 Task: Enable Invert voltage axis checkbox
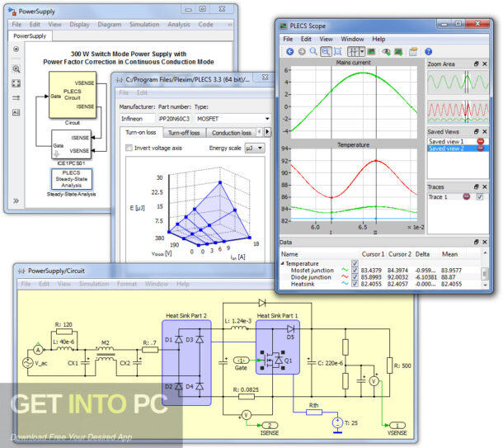pyautogui.click(x=129, y=148)
